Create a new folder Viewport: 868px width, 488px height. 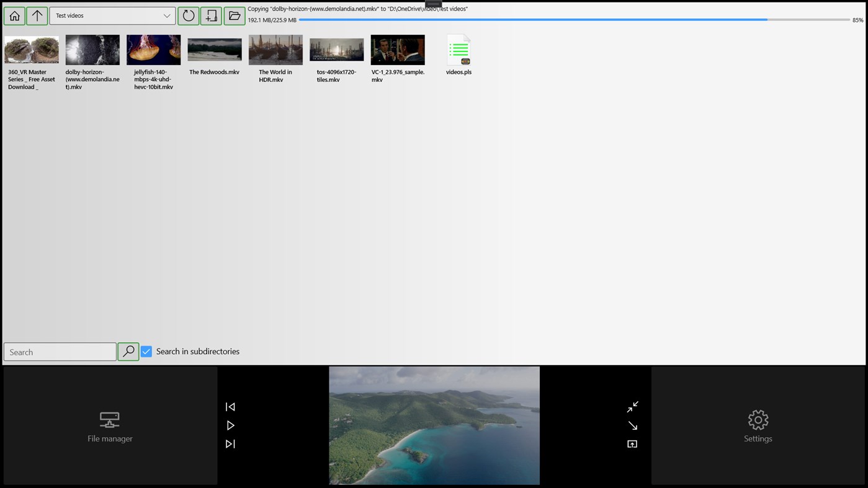(211, 16)
